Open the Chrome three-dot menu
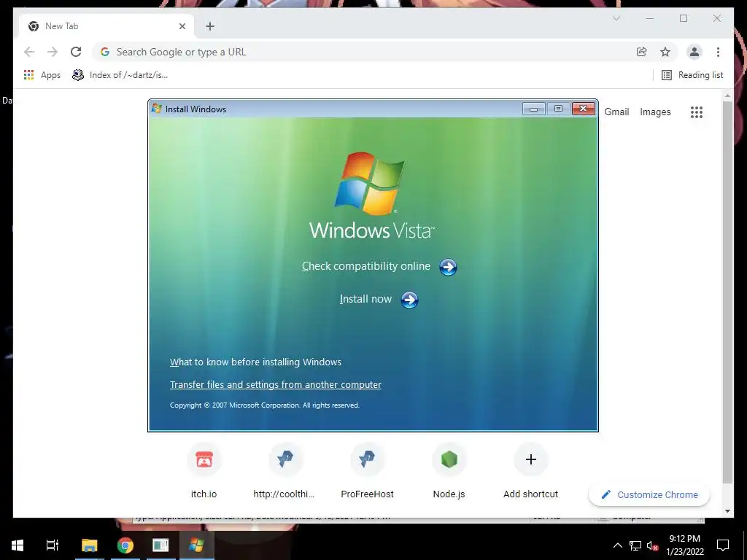747x560 pixels. pyautogui.click(x=718, y=52)
